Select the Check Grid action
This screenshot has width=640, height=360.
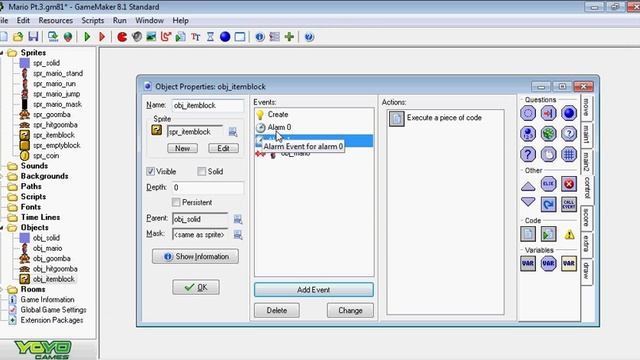coord(569,154)
